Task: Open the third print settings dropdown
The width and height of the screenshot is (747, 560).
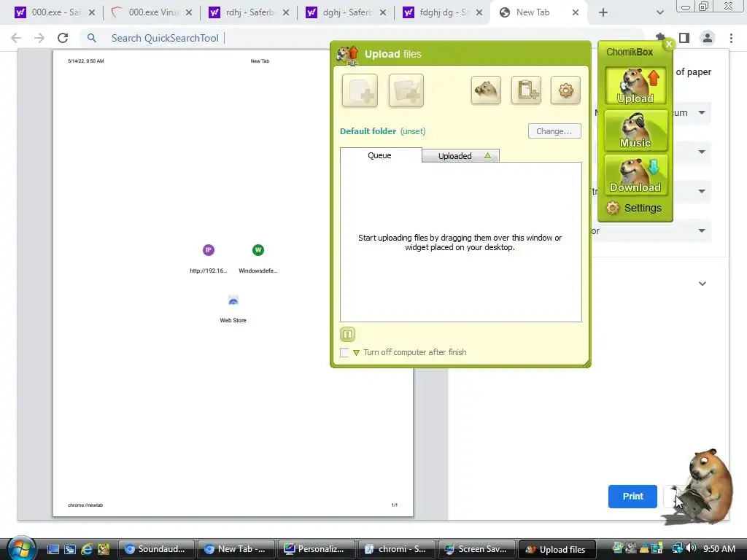Action: 702,192
